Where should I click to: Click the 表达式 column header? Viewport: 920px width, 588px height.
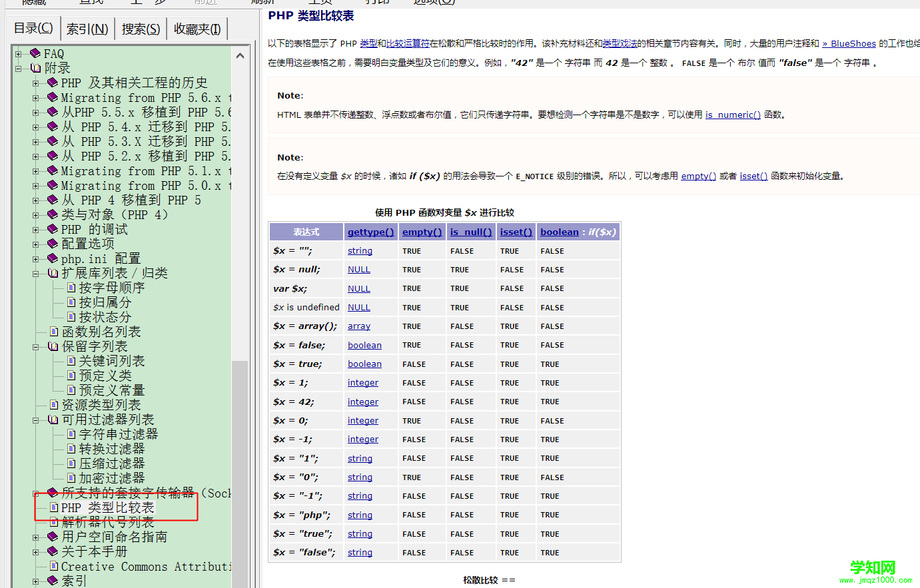point(306,232)
